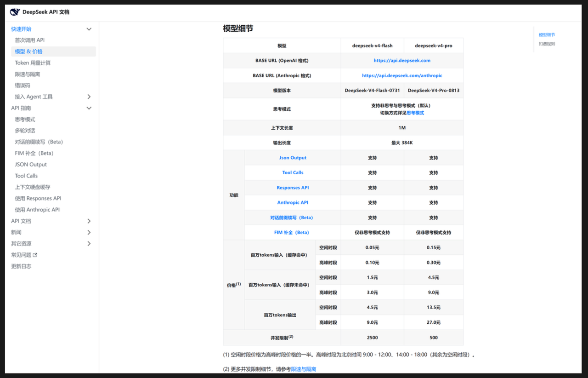Viewport: 588px width, 378px height.
Task: Open 使用 Responses API sidebar page
Action: pos(38,198)
